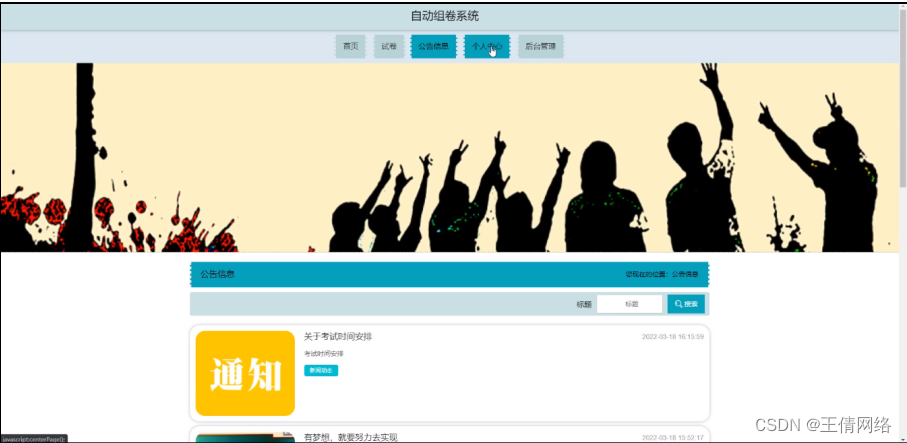The height and width of the screenshot is (443, 907).
Task: Click the 公告信息 section header title
Action: click(x=217, y=274)
